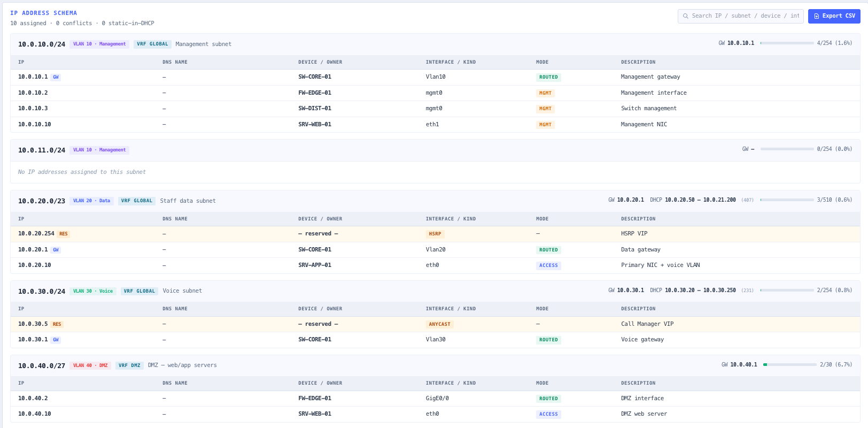The image size is (868, 428).
Task: Click the 10.0.40.0/27 utilization bar
Action: 790,365
